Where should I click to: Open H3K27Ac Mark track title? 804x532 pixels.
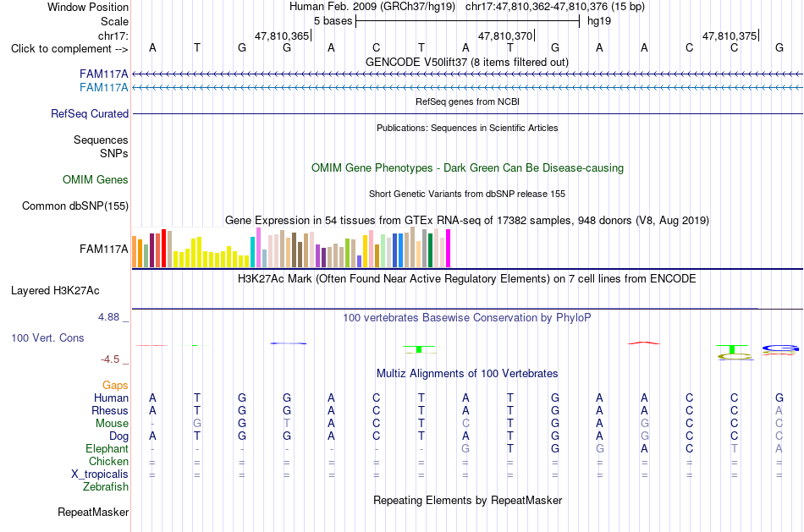467,279
